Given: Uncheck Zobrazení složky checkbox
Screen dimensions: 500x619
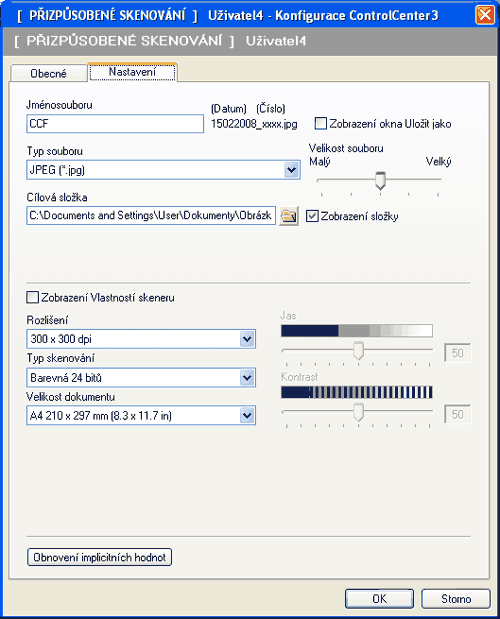Looking at the screenshot, I should tap(312, 216).
